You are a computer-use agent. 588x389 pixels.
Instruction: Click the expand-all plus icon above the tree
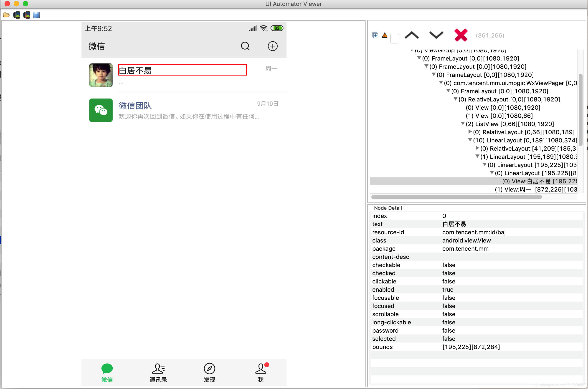[x=375, y=35]
